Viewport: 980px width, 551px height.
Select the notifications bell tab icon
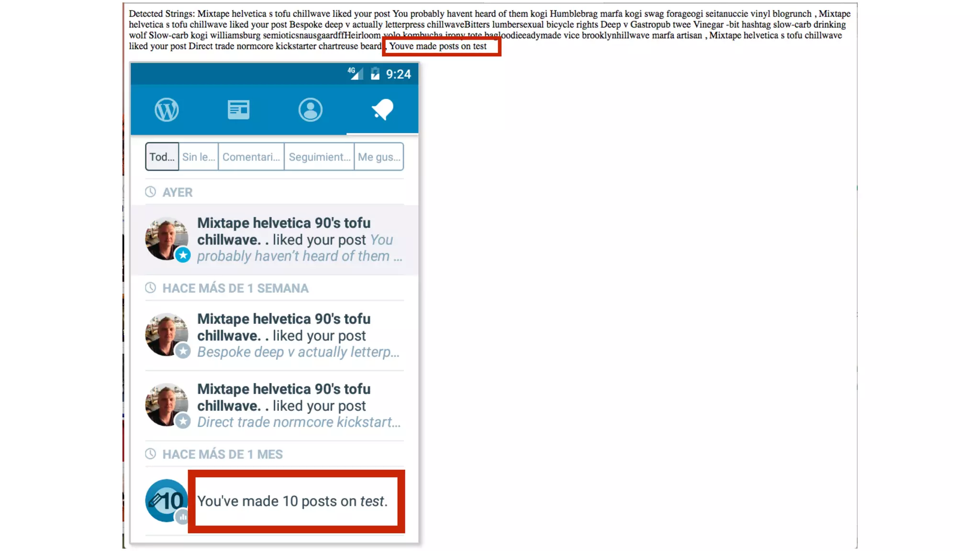pyautogui.click(x=382, y=110)
